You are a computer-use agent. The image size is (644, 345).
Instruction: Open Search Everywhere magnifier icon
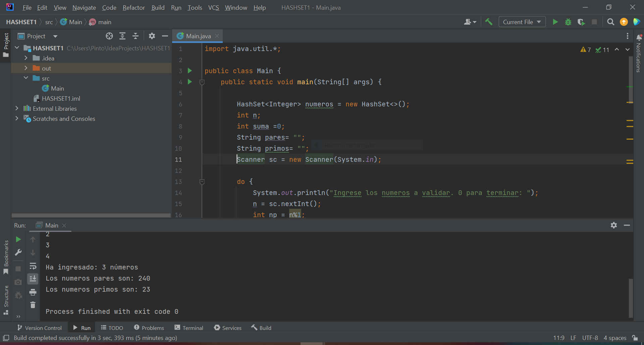[610, 22]
